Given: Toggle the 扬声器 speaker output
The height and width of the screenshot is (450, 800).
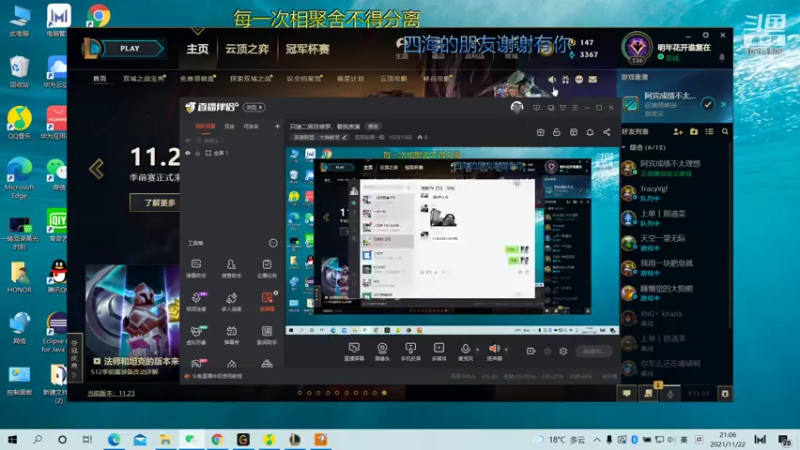Looking at the screenshot, I should click(x=494, y=351).
